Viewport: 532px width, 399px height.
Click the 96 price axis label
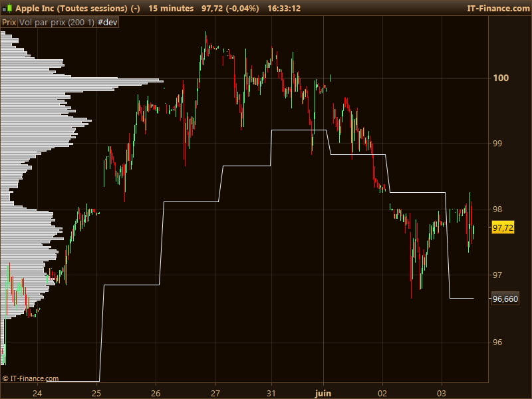pos(497,342)
